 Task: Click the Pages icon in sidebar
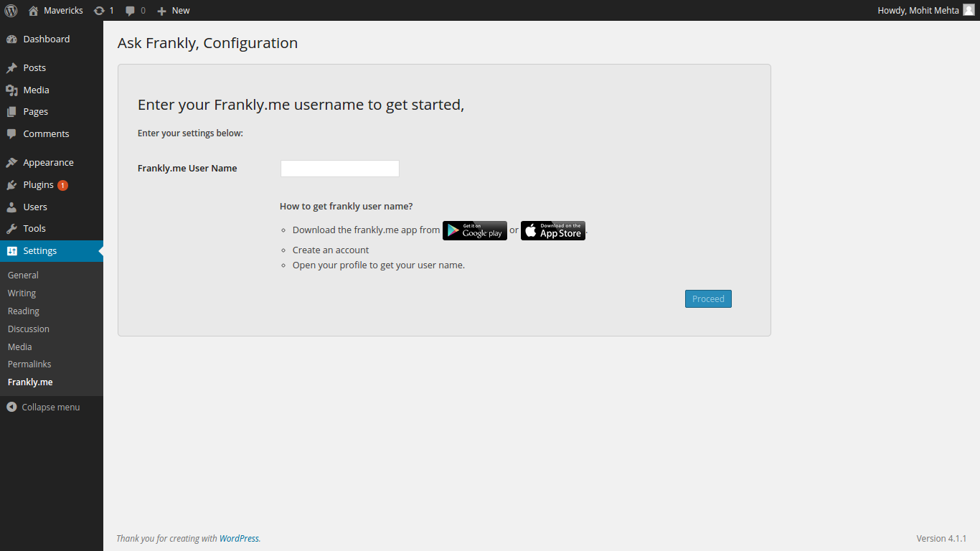click(x=11, y=112)
